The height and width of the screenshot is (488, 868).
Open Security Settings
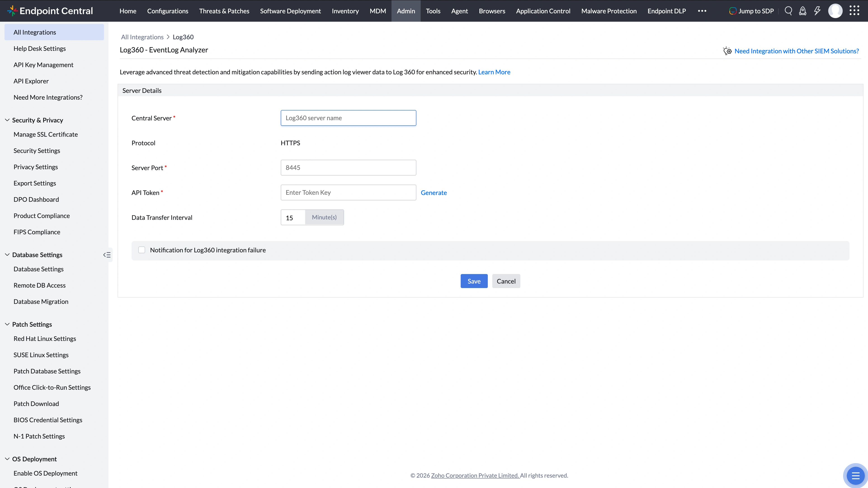[37, 150]
